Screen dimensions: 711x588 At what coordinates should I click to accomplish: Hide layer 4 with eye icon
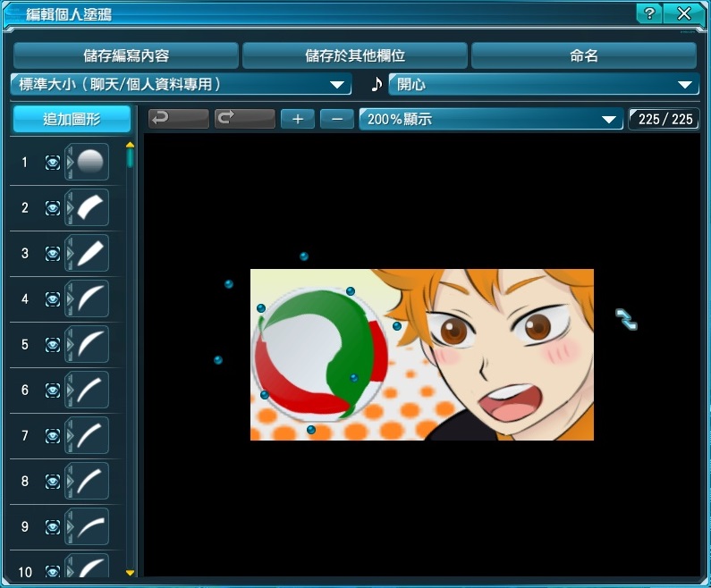[x=53, y=299]
